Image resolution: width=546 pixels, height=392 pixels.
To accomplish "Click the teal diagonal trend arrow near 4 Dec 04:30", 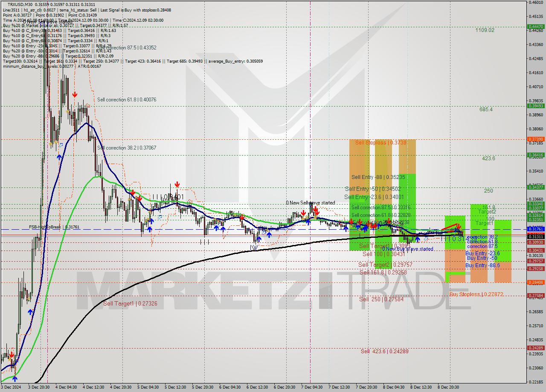I will 62,145.
